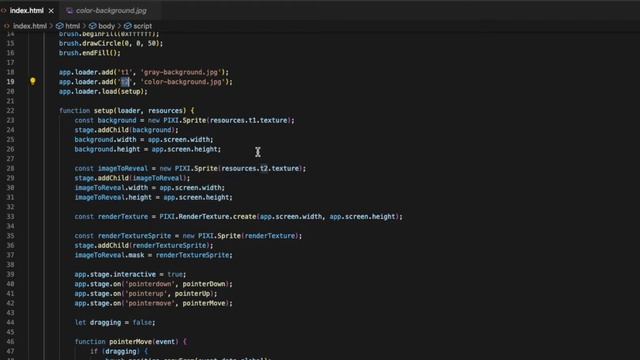Click stage.addChild(imageToReveal) on line 29

(x=132, y=178)
